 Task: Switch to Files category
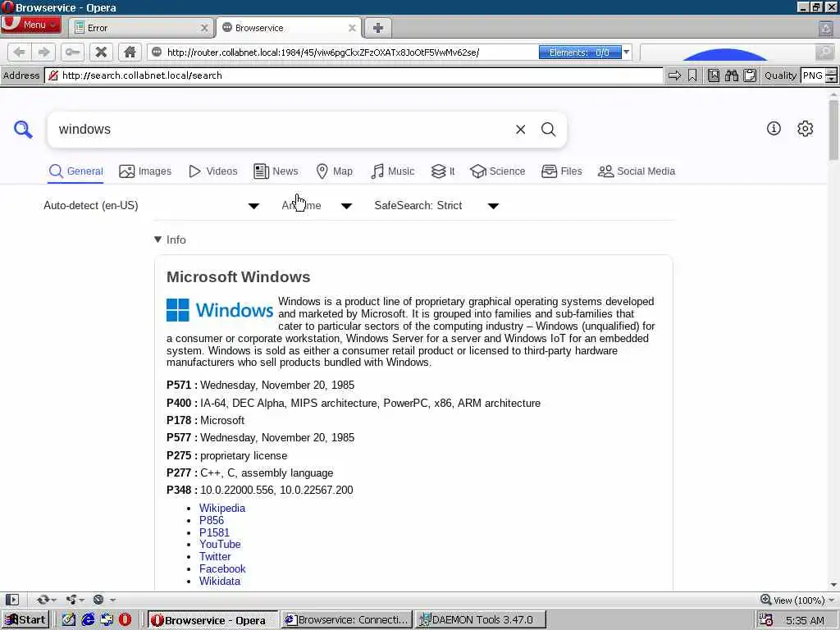click(x=561, y=171)
